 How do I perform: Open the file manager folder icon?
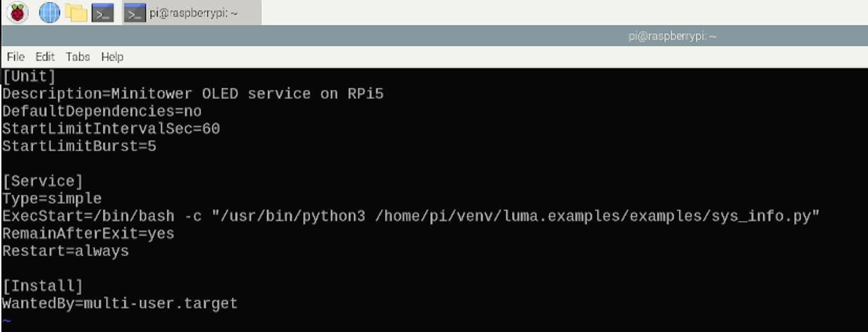76,13
